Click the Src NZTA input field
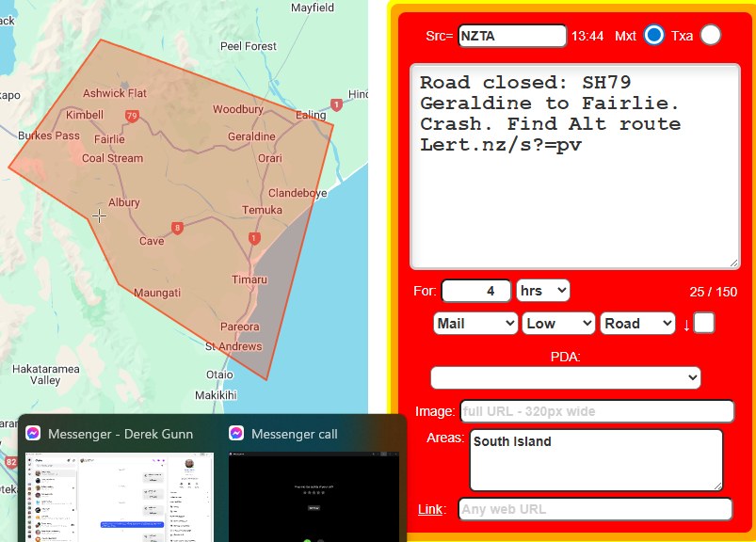 click(x=512, y=36)
